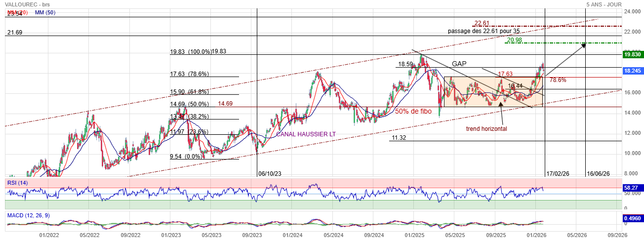The width and height of the screenshot is (644, 240).
Task: Select the 17/02/26 date marker
Action: [559, 173]
